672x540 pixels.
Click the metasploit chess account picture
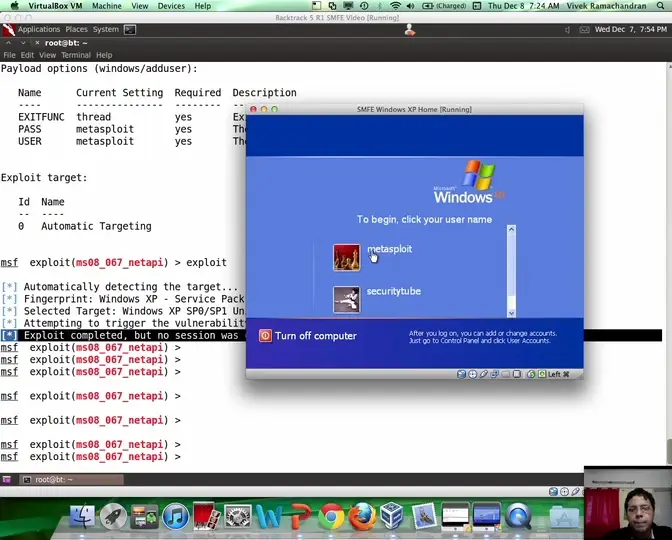point(347,258)
